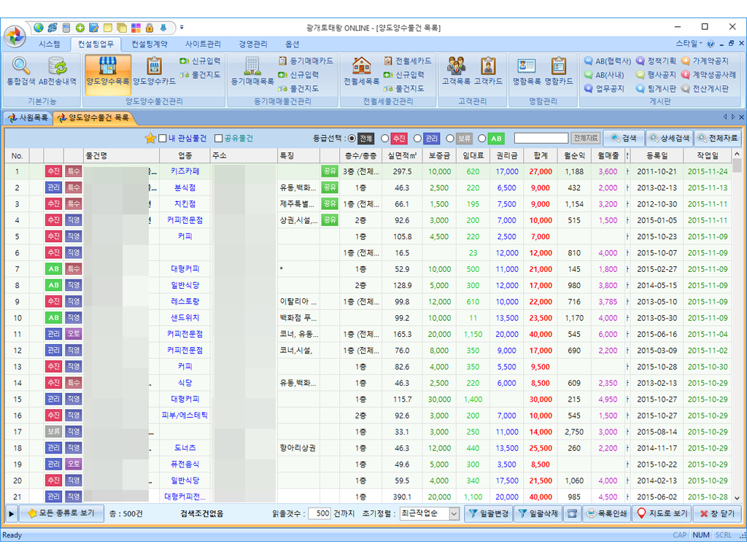Viewport: 747px width, 560px height.
Task: Click the 검색 search button
Action: point(624,138)
